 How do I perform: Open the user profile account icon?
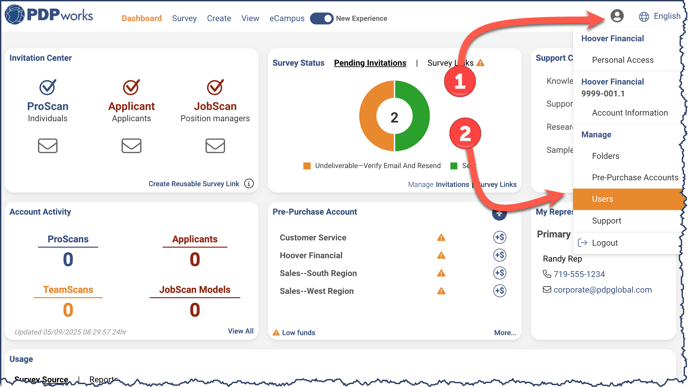click(x=616, y=16)
